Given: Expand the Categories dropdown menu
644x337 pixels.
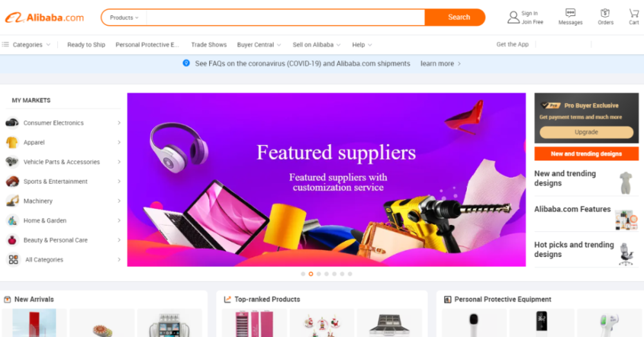Looking at the screenshot, I should [26, 44].
